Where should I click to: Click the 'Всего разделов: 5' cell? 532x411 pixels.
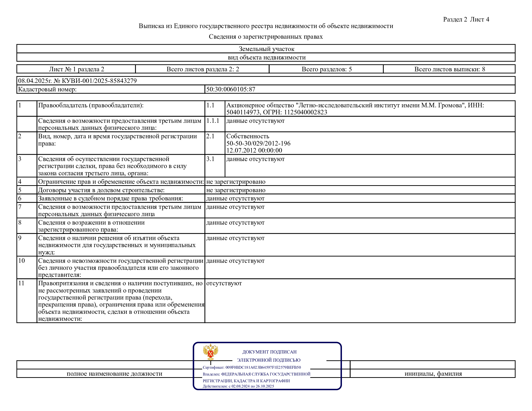click(x=326, y=69)
